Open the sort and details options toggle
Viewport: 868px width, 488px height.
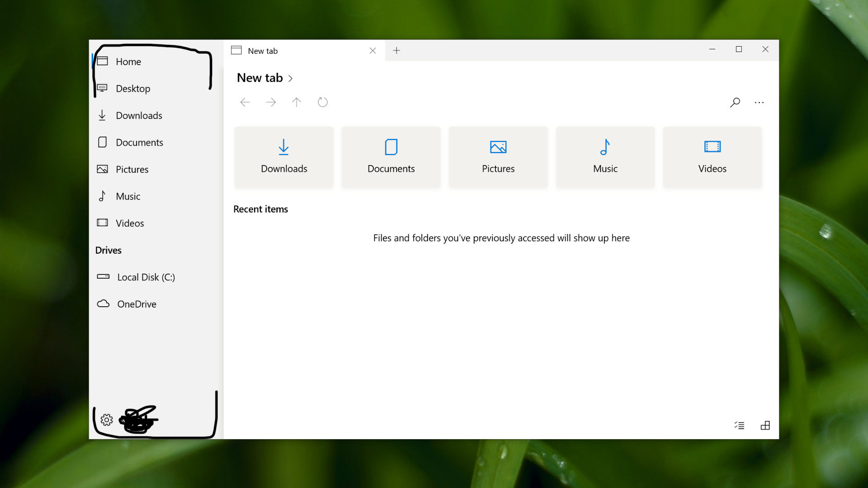click(x=740, y=425)
